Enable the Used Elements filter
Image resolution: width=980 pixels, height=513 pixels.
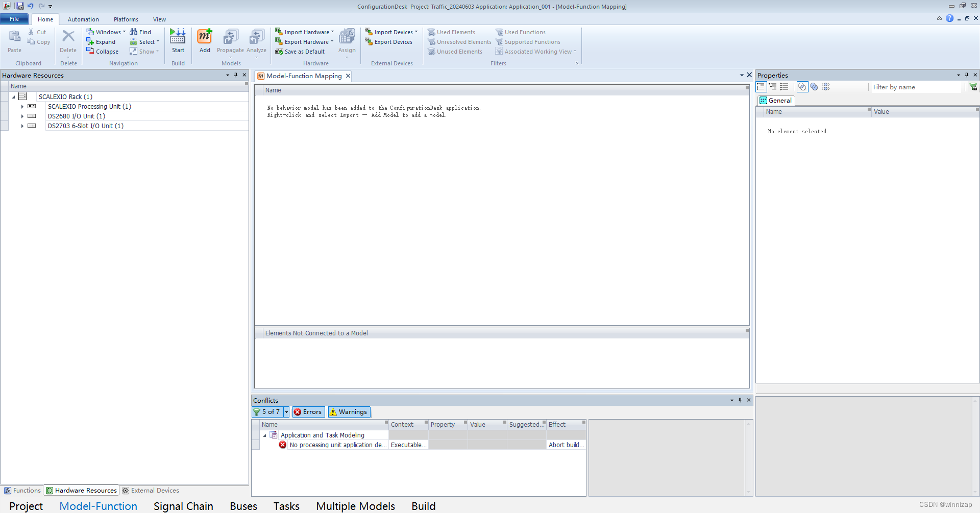(451, 32)
